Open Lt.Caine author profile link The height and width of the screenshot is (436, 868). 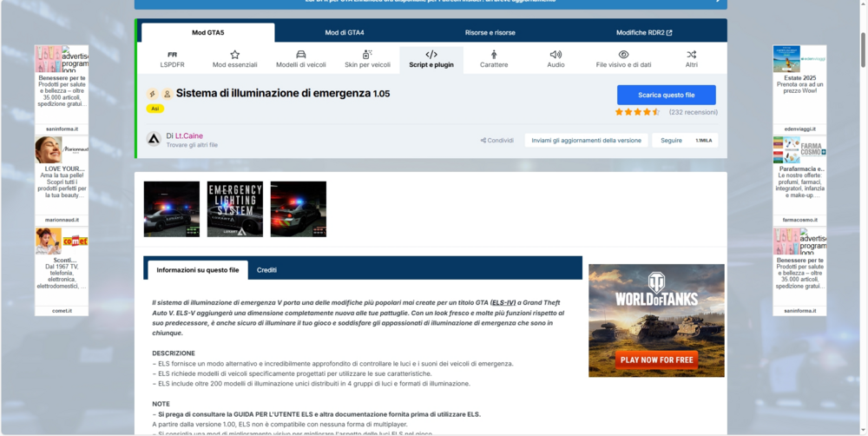tap(188, 135)
